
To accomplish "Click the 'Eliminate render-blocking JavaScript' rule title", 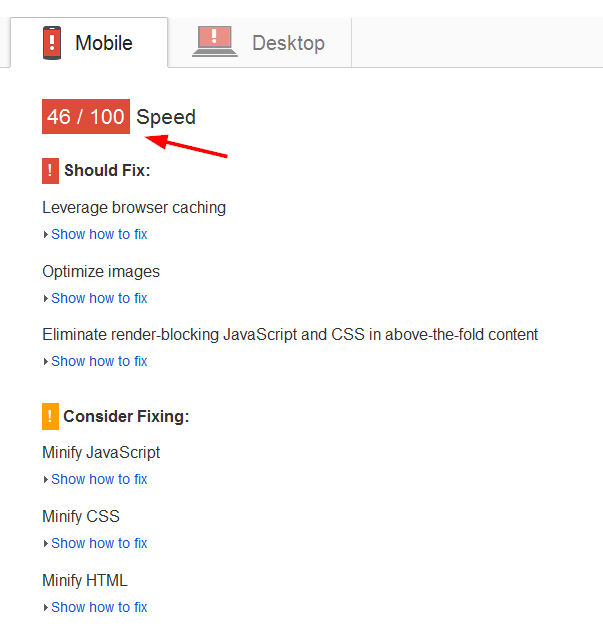I will point(290,334).
